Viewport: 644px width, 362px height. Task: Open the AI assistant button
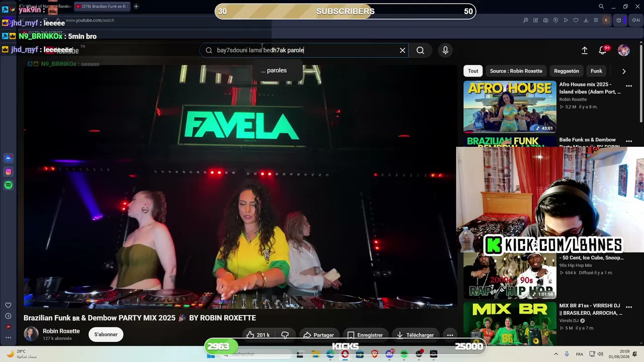[x=635, y=20]
